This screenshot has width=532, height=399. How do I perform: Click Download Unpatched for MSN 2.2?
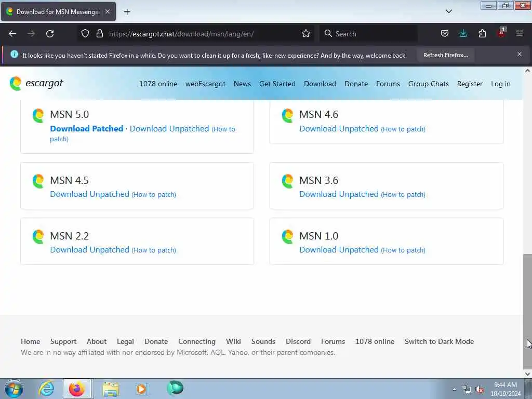89,250
